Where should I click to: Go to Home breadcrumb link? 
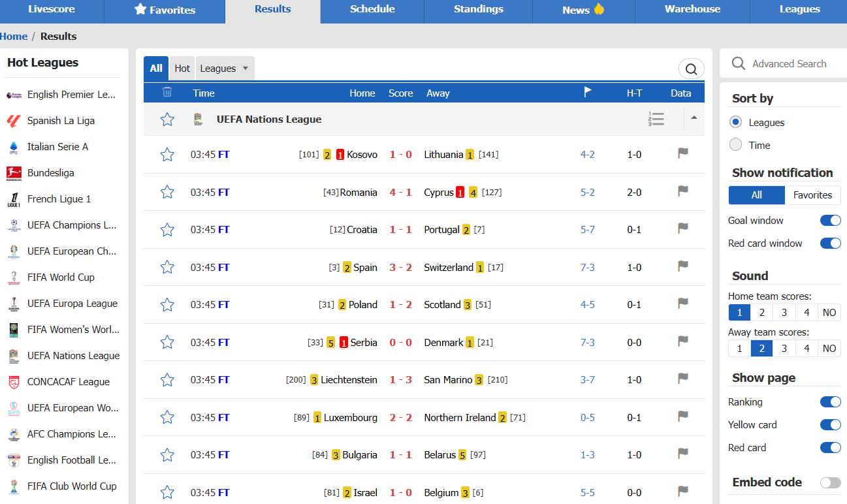[14, 37]
